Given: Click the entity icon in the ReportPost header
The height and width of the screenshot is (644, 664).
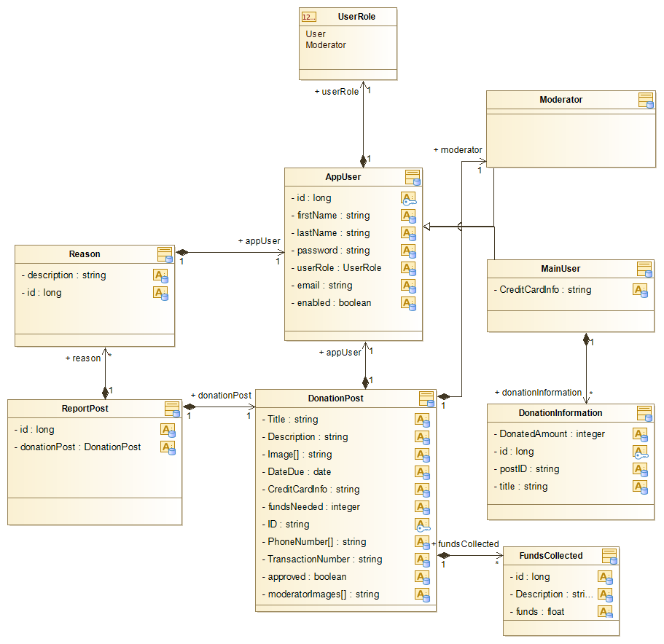Looking at the screenshot, I should coord(172,409).
